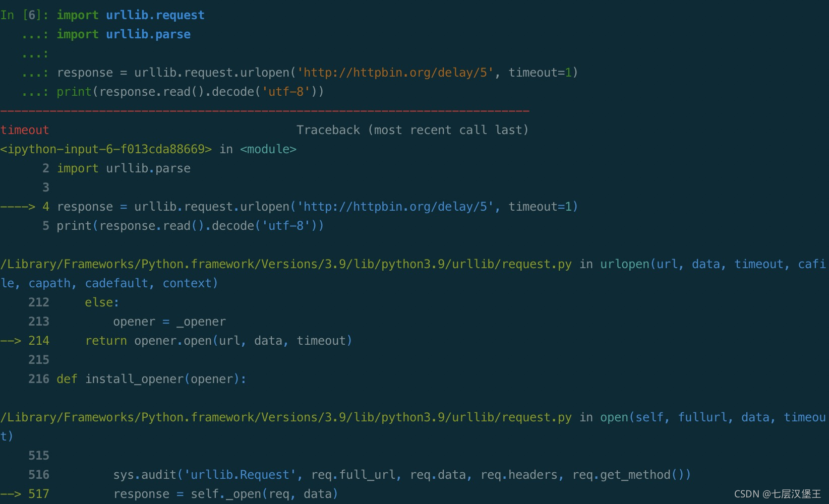Viewport: 829px width, 504px height.
Task: Click traceback line 2 'import urllib.parse'
Action: (124, 168)
